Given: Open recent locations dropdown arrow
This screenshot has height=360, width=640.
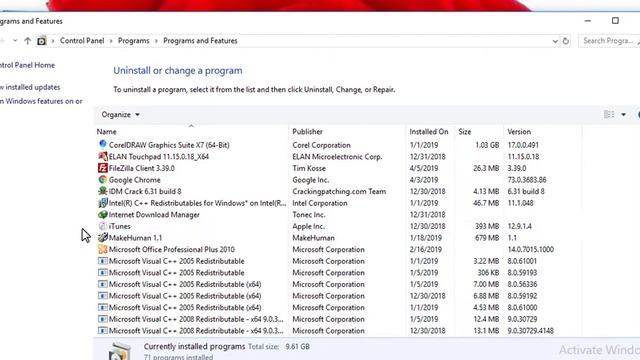Looking at the screenshot, I should (15, 40).
